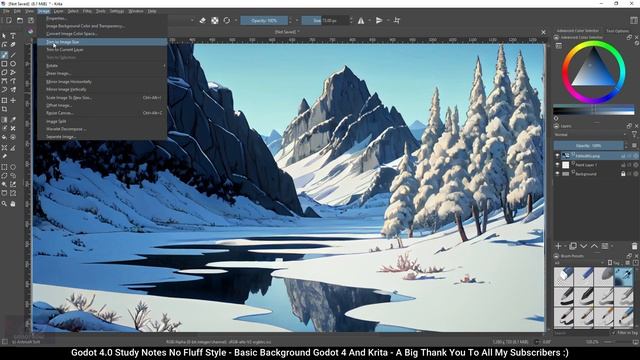Add a new layer with plus button

(558, 246)
